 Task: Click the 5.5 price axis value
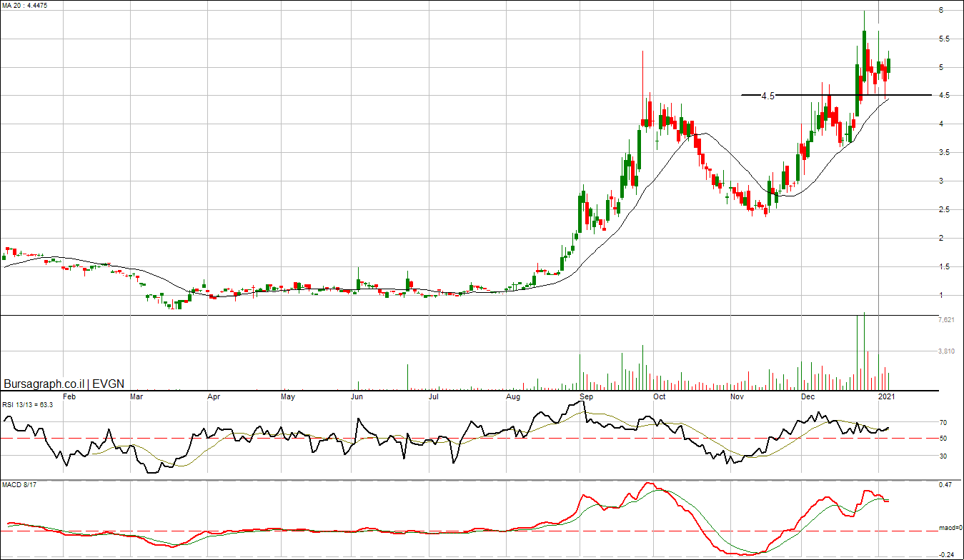point(944,39)
